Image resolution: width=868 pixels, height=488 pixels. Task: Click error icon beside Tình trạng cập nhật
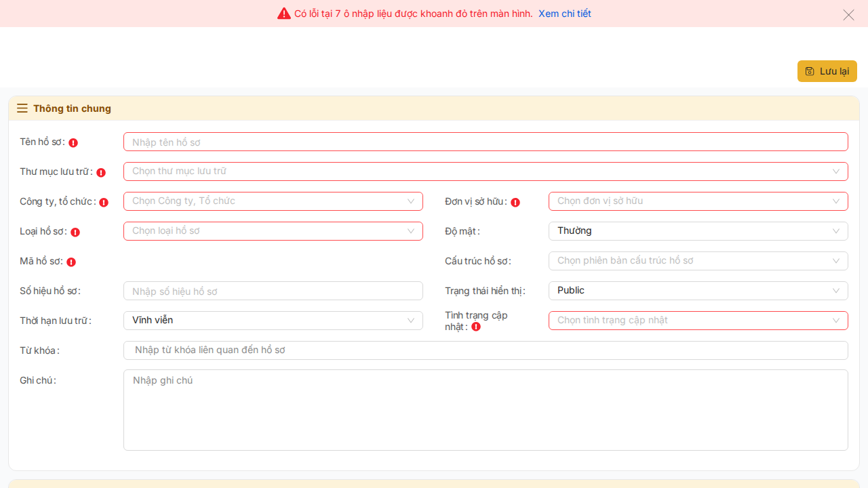[x=476, y=327]
